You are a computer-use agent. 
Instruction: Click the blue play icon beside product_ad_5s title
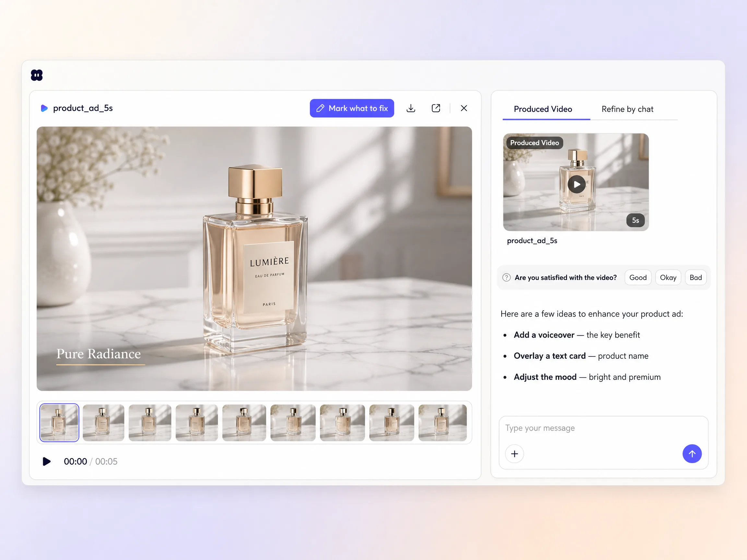(44, 108)
